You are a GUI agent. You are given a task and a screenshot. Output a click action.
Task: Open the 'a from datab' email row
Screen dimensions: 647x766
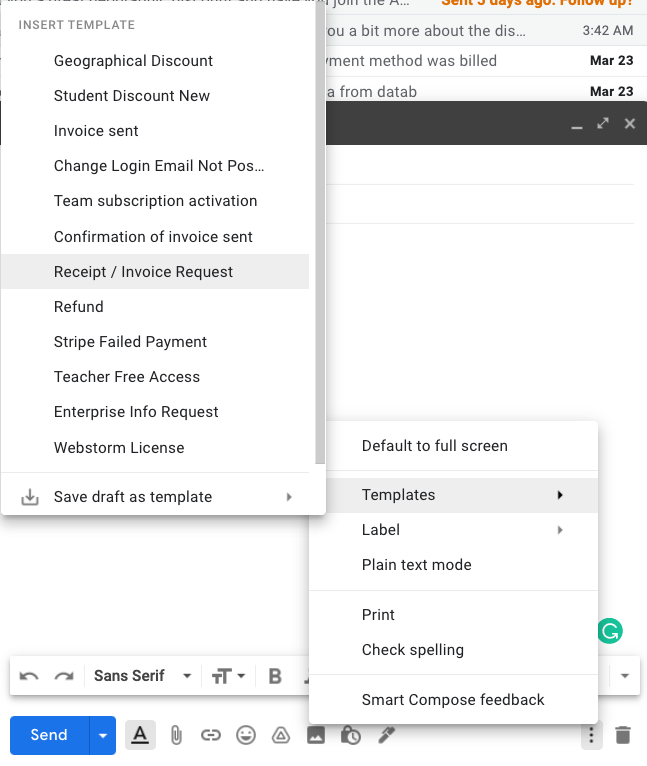(486, 90)
